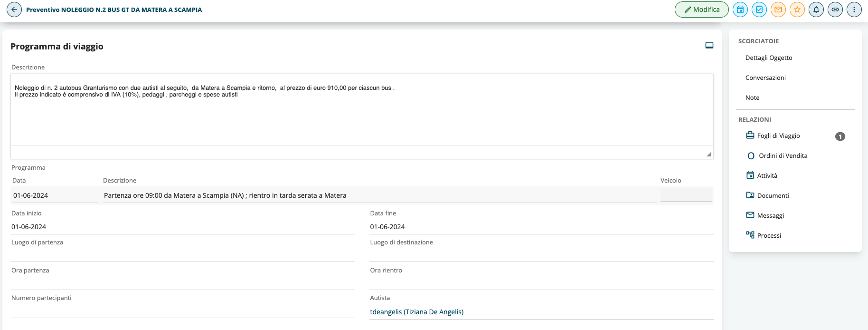Click the Fogli di Viaggio briefcase icon
The width and height of the screenshot is (868, 330).
750,136
